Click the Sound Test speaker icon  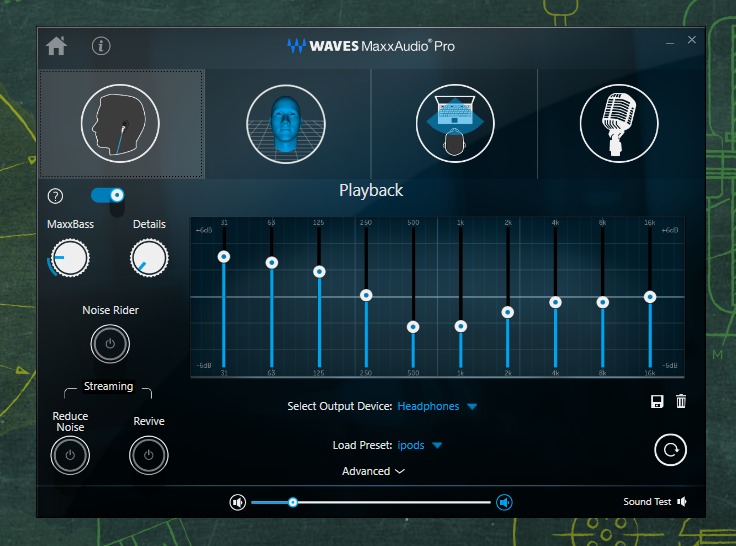click(x=682, y=502)
